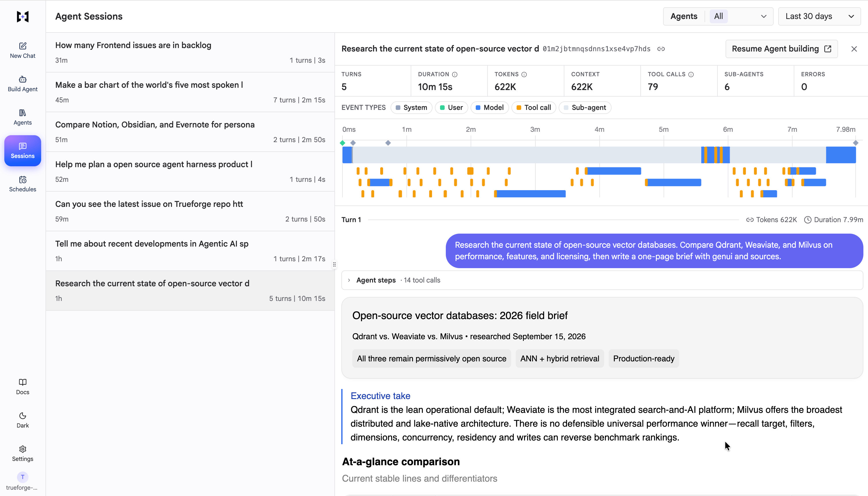
Task: Open Docs from the sidebar
Action: coord(22,387)
